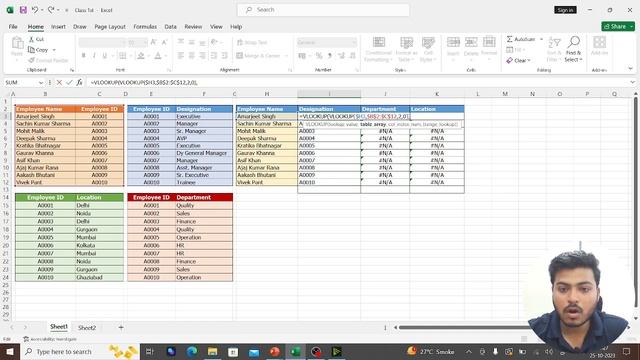Show hidden system tray icons

tap(469, 351)
